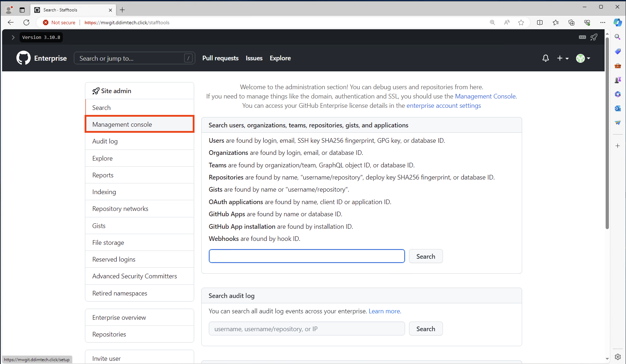Open sidebar settings gear icon
This screenshot has height=364, width=626.
[618, 357]
